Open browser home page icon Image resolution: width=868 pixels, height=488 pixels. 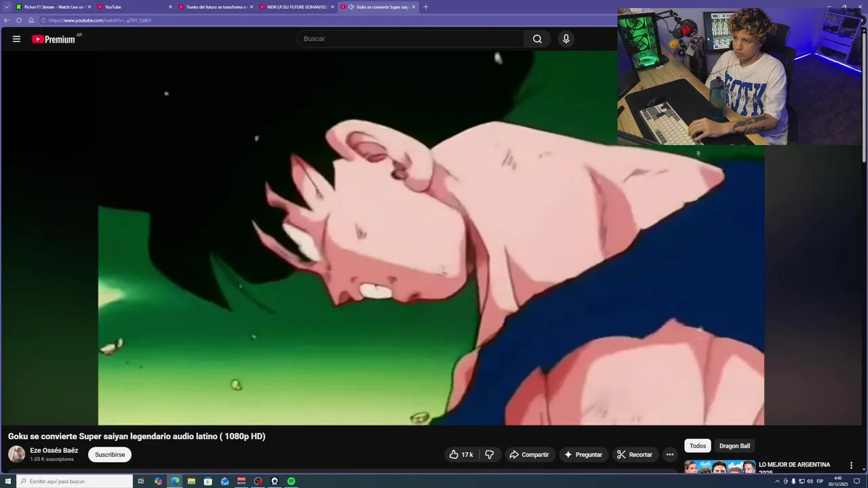pyautogui.click(x=31, y=20)
